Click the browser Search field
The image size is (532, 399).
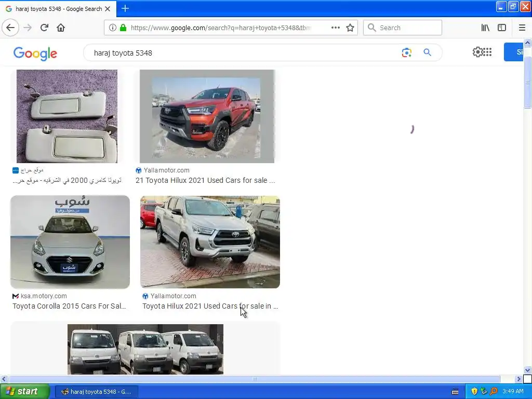[403, 28]
